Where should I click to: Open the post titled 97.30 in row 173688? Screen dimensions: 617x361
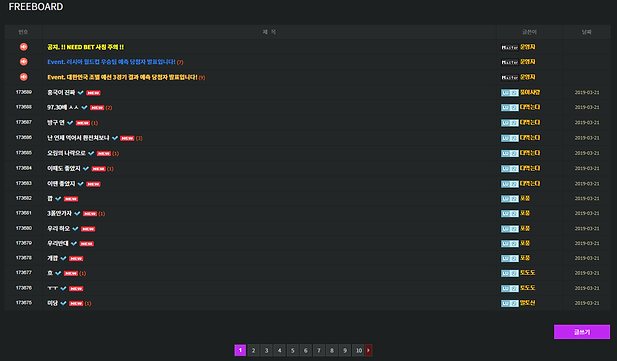63,107
